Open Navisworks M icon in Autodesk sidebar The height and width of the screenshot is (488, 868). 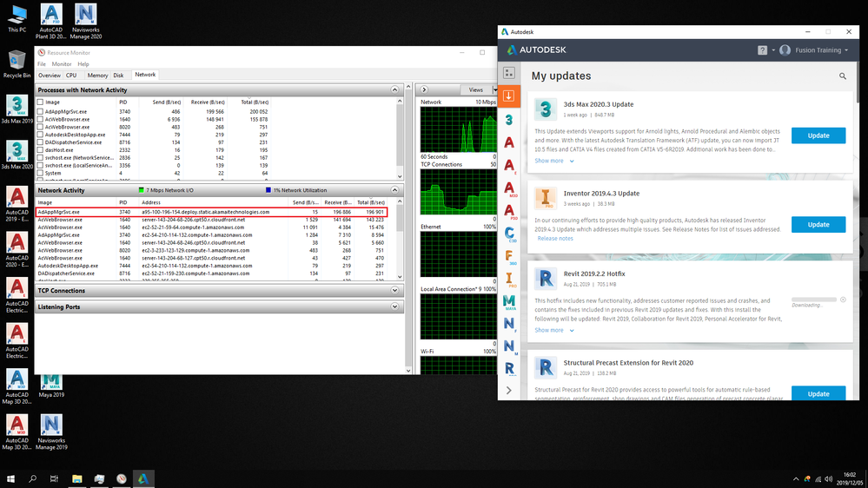[510, 347]
